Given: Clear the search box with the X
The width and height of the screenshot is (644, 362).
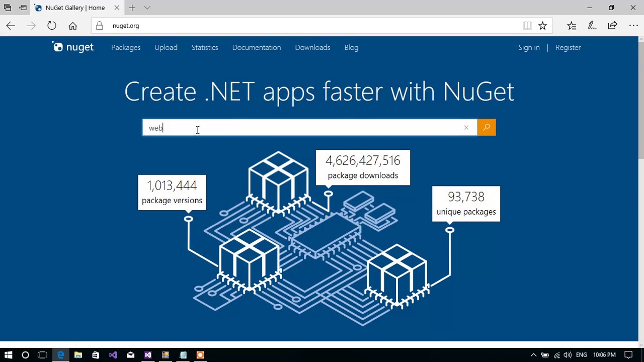Looking at the screenshot, I should click(466, 128).
